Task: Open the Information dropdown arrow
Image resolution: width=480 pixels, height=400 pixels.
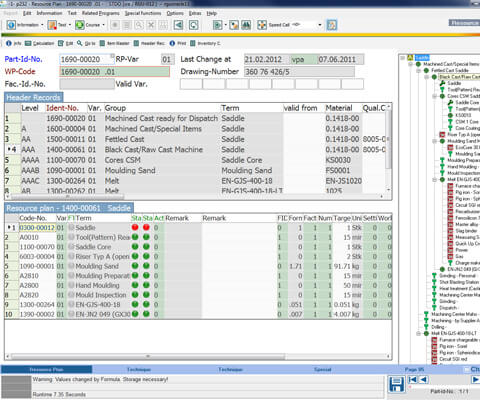Action: click(42, 25)
